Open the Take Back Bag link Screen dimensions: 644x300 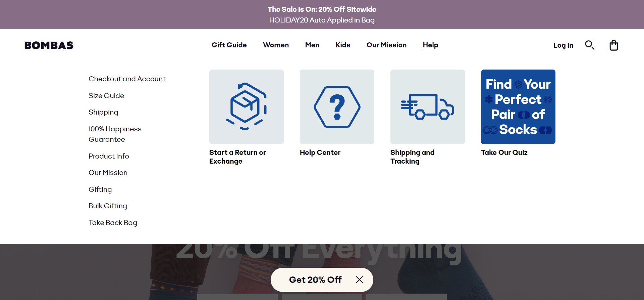click(113, 223)
